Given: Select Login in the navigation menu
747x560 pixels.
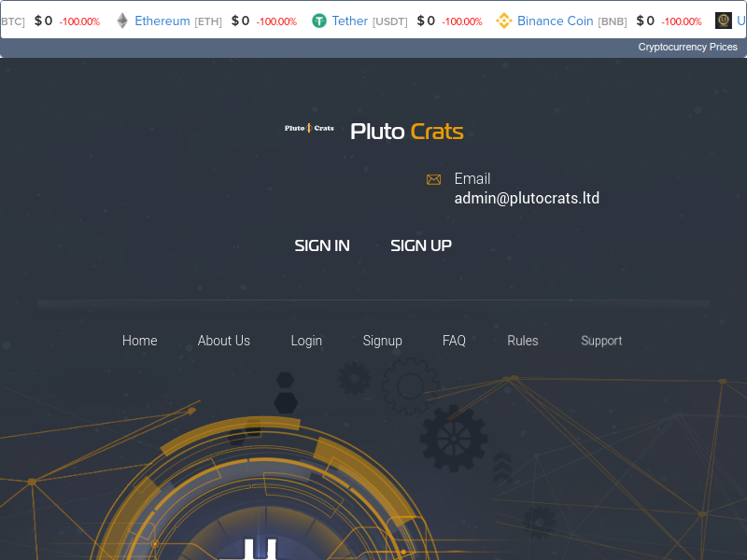Looking at the screenshot, I should pos(306,341).
